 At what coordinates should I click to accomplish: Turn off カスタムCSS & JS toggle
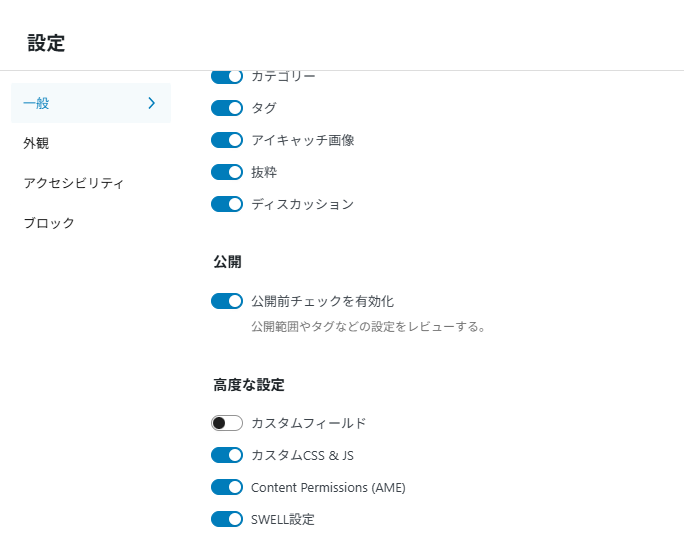point(227,455)
